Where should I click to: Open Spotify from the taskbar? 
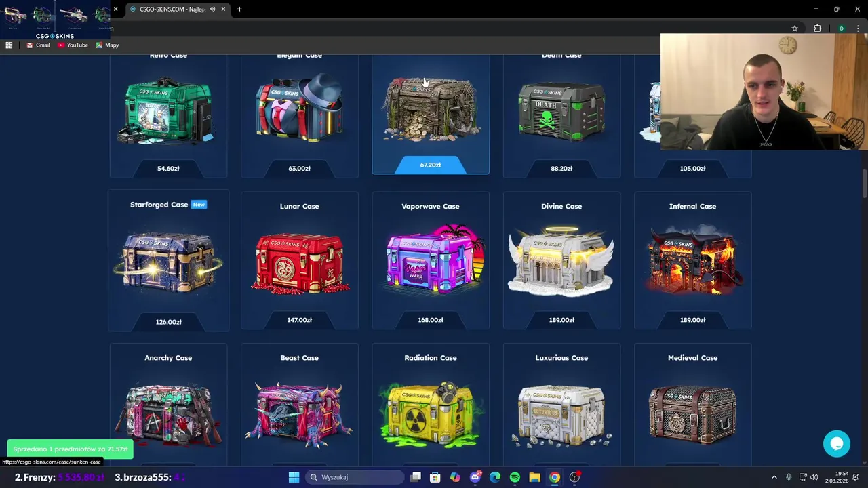pos(515,477)
